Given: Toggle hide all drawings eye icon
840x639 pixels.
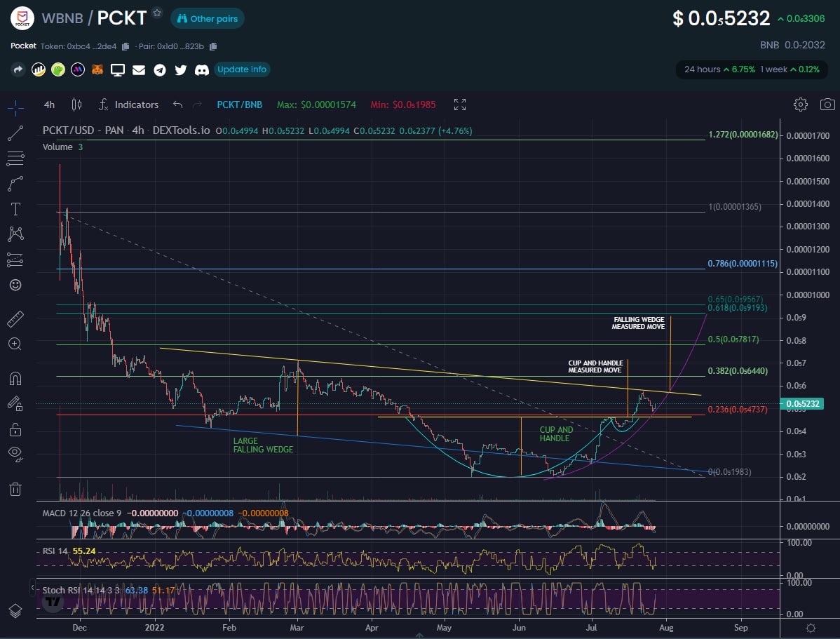Looking at the screenshot, I should pyautogui.click(x=15, y=455).
